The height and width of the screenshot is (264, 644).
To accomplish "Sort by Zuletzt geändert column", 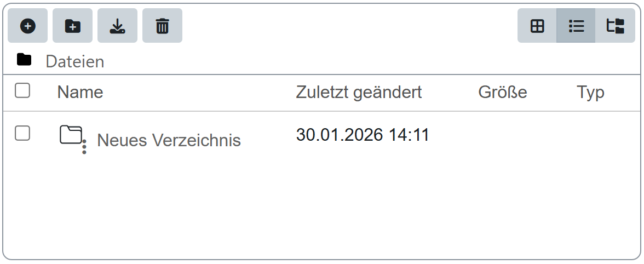I will 359,93.
